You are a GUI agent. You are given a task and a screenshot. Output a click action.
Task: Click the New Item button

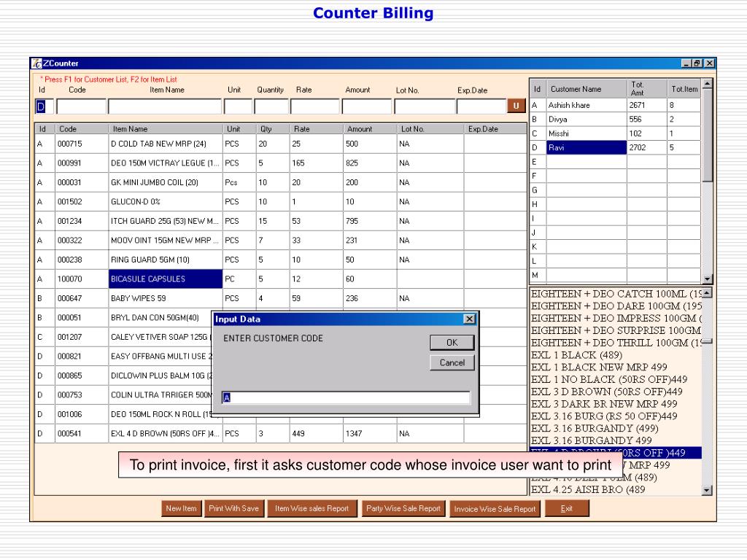(x=181, y=508)
